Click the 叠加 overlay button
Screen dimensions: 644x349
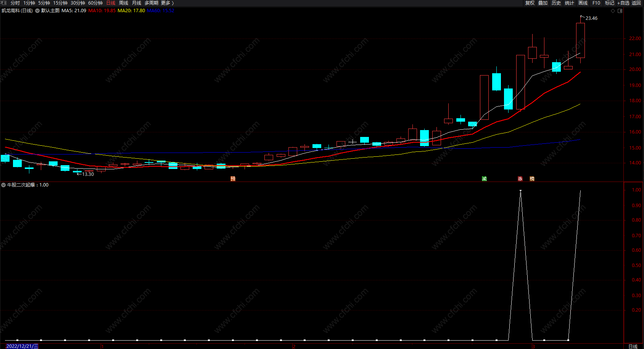[543, 3]
